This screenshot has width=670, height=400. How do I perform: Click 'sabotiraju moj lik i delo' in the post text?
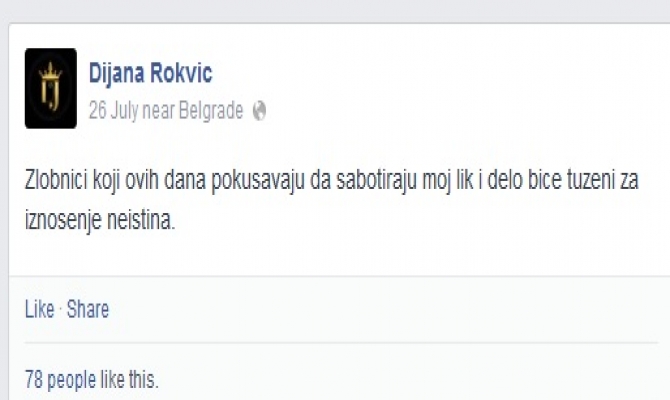point(429,180)
